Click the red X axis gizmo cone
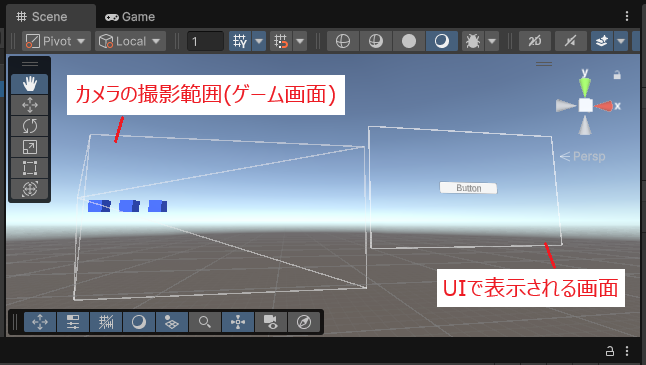Screen dimensions: 646x365 tap(604, 106)
